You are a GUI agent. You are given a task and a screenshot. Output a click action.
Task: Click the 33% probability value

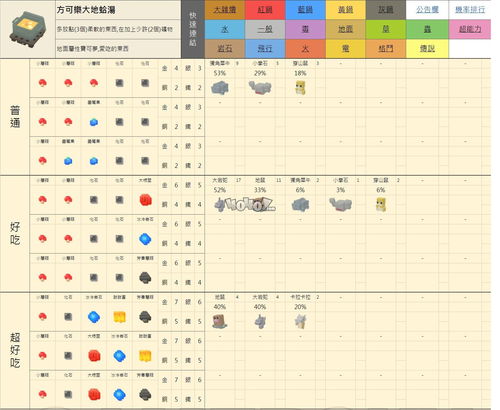point(260,190)
